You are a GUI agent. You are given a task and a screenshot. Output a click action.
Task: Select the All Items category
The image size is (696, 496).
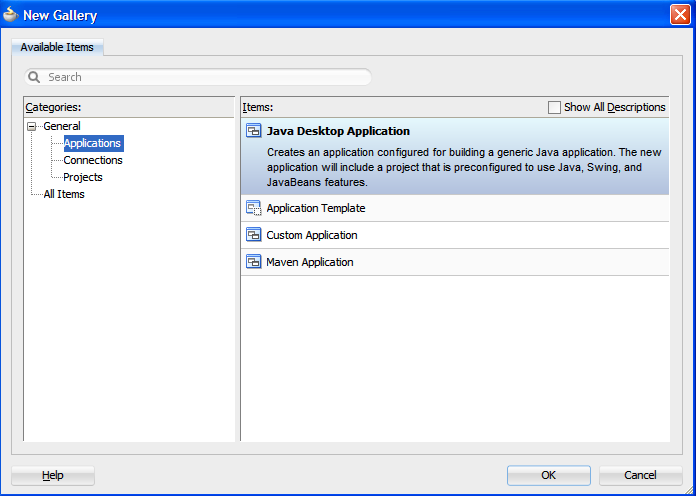64,194
